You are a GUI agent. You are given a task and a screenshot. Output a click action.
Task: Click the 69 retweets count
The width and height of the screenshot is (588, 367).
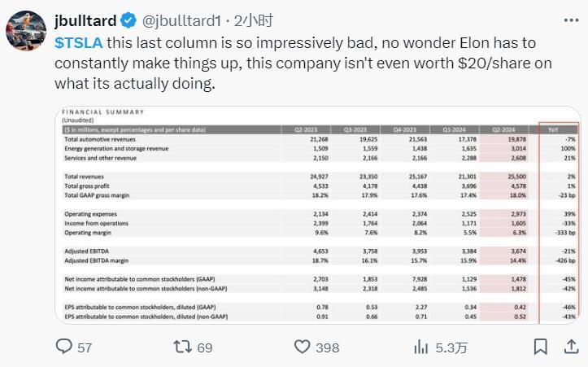(204, 347)
